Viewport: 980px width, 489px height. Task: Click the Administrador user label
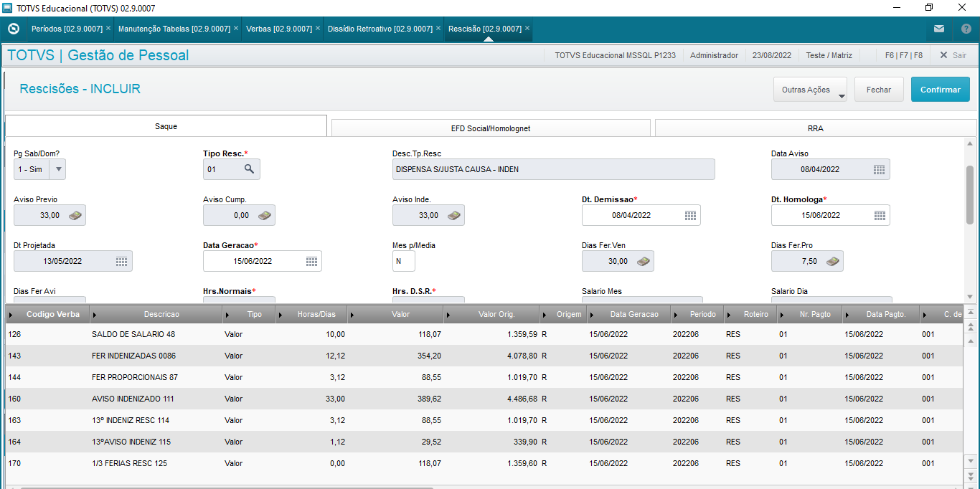click(x=714, y=55)
